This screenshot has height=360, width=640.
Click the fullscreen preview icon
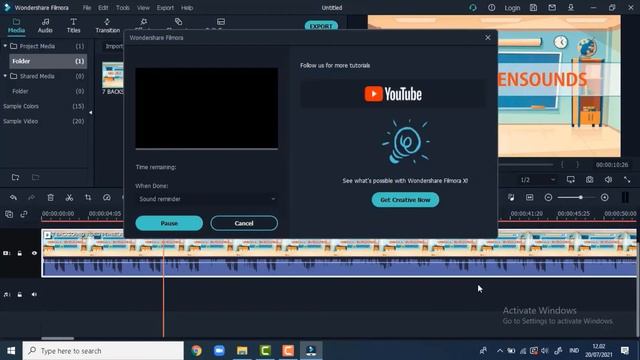tap(627, 180)
